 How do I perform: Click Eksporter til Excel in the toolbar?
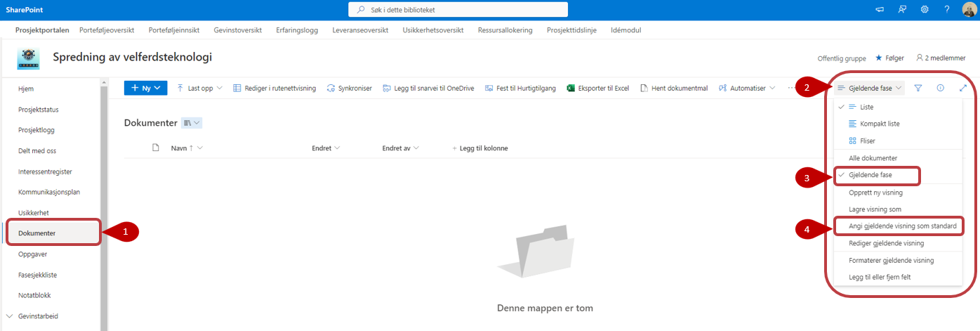click(597, 88)
